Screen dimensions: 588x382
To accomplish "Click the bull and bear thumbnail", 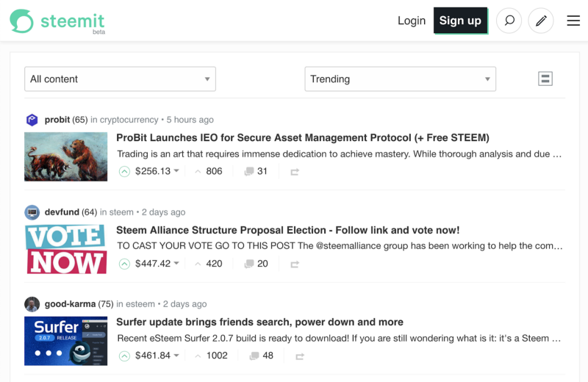I will [66, 156].
